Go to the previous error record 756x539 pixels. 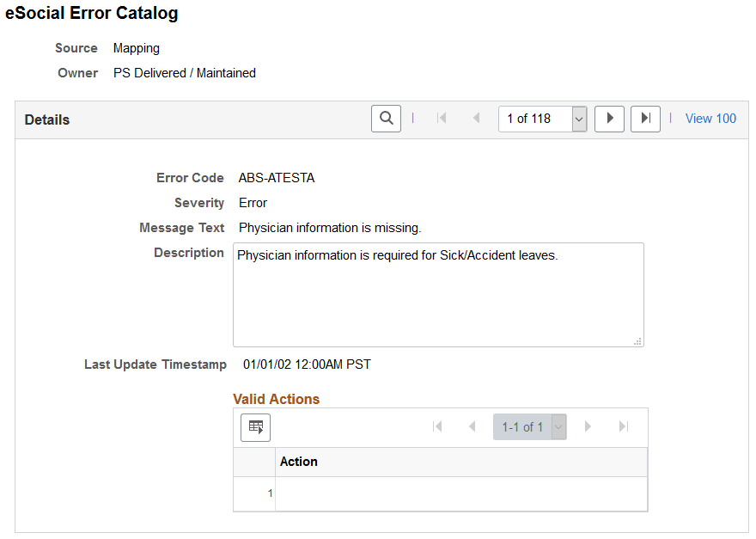click(477, 118)
